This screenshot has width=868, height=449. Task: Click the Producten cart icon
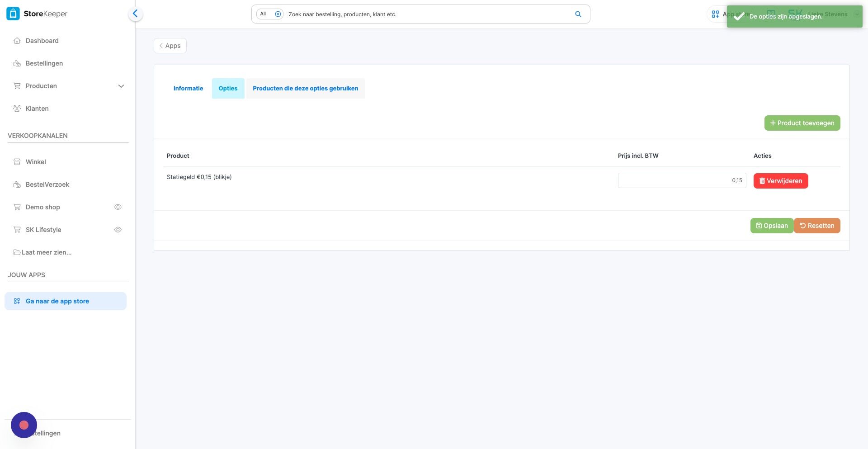(17, 86)
